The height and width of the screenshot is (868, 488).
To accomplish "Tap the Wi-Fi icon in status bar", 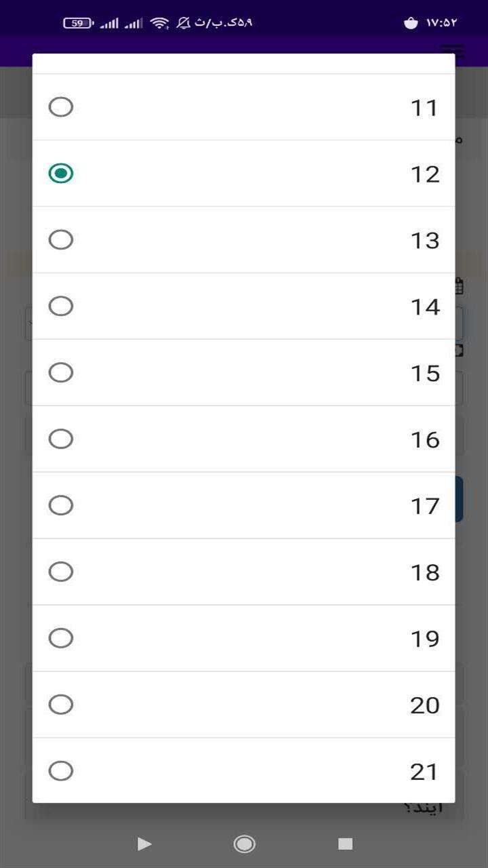I will (x=160, y=23).
